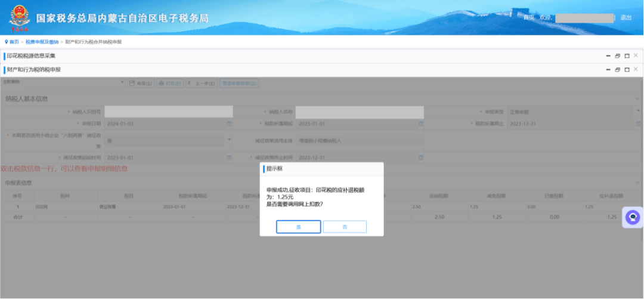Click the 纳税人名称 input field

tap(360, 112)
